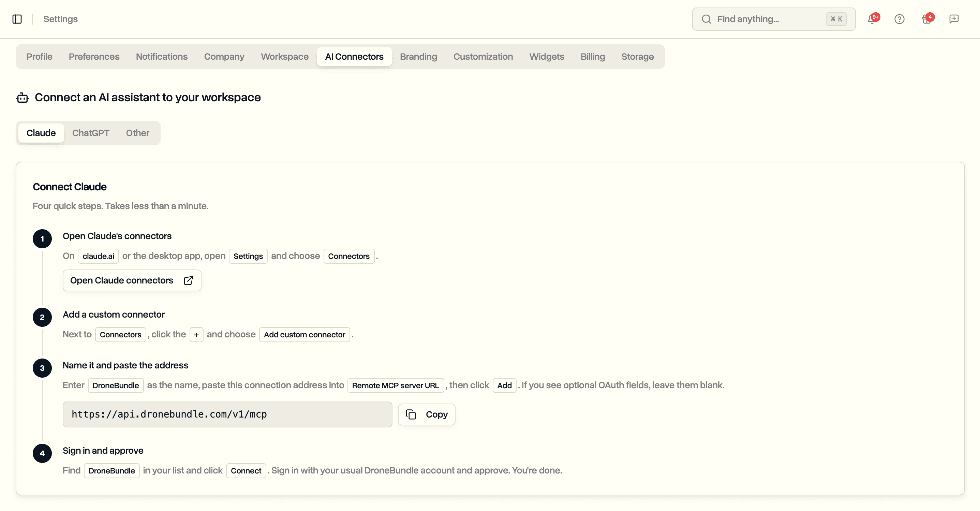Select the Other assistant tab

point(138,133)
